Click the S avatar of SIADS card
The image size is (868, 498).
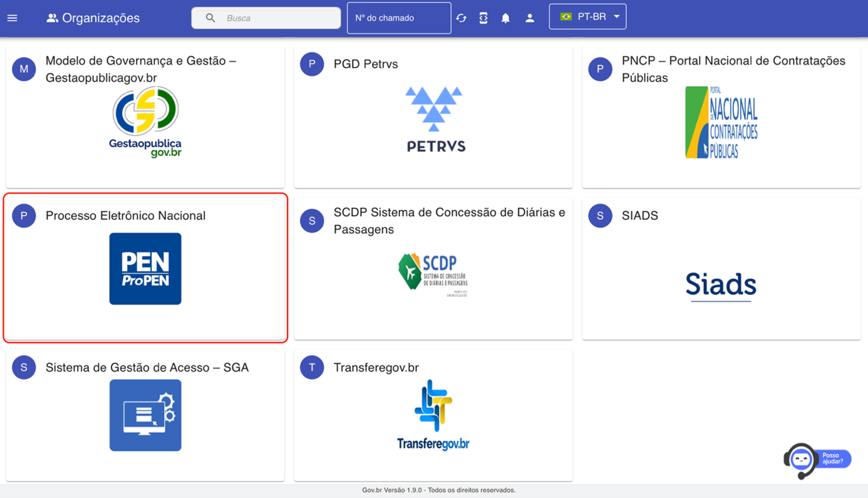(600, 215)
